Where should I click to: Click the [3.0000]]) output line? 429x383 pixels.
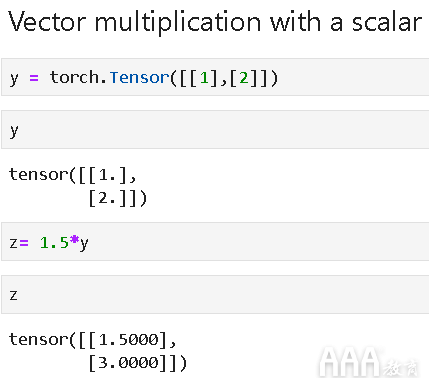click(x=138, y=363)
